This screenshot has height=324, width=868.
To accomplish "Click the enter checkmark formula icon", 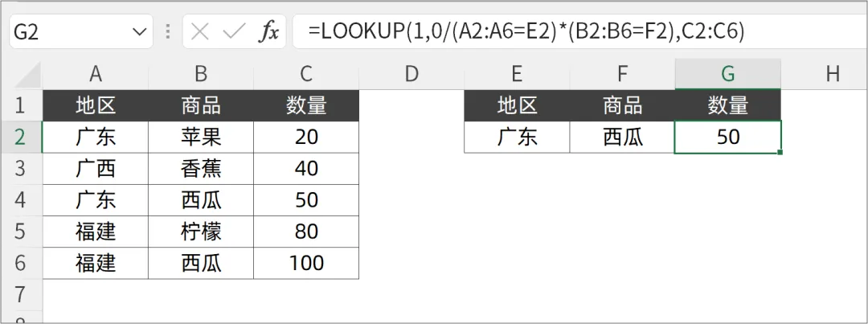I will click(x=234, y=32).
